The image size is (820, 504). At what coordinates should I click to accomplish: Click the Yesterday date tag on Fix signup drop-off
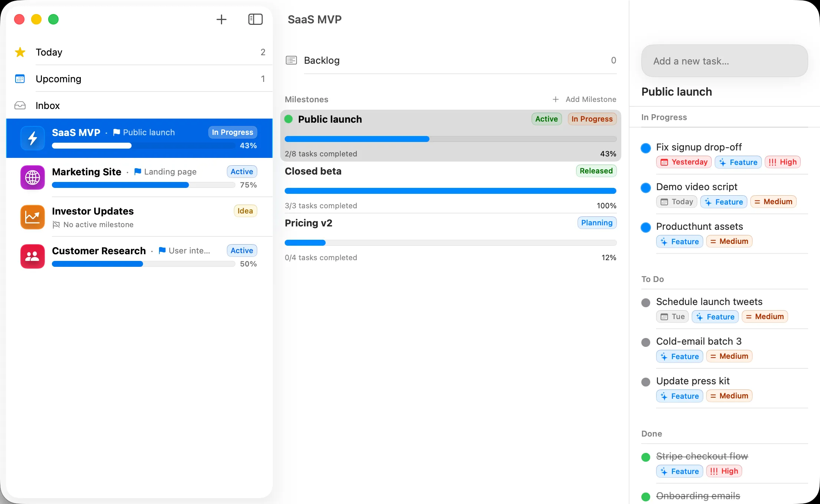684,162
